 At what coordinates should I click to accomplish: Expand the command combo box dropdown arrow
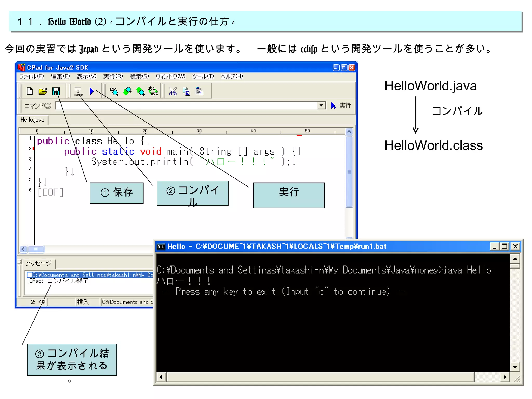321,105
